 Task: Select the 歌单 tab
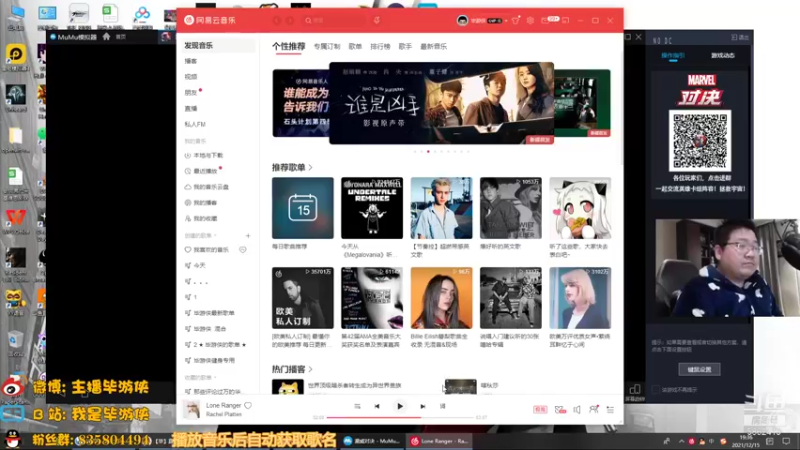coord(355,46)
